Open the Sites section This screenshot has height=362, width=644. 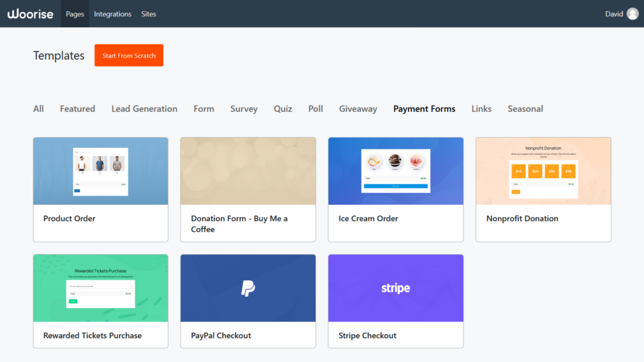(x=148, y=14)
